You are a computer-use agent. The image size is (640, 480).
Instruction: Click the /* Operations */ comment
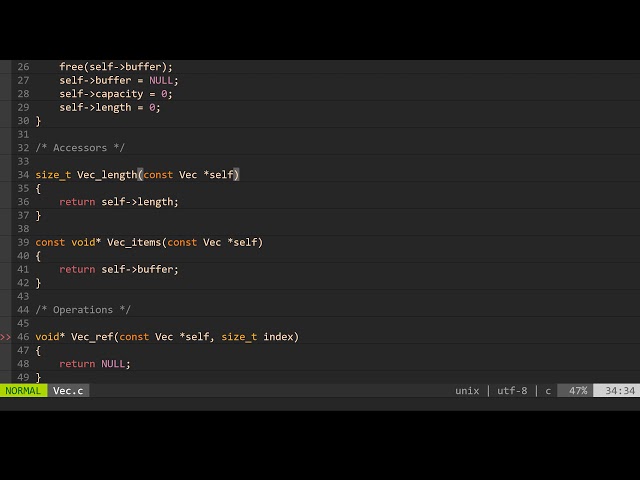[x=83, y=310]
